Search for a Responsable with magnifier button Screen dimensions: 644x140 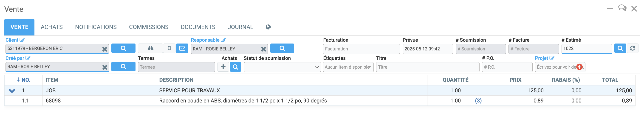tap(282, 48)
